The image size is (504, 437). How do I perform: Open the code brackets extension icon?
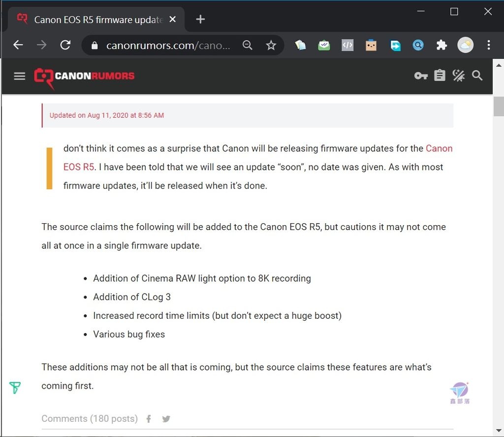(x=347, y=45)
